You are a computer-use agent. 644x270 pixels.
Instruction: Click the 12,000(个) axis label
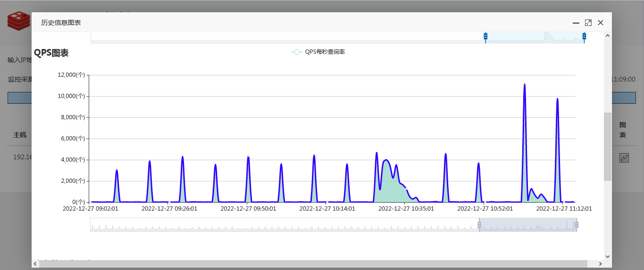pyautogui.click(x=72, y=75)
